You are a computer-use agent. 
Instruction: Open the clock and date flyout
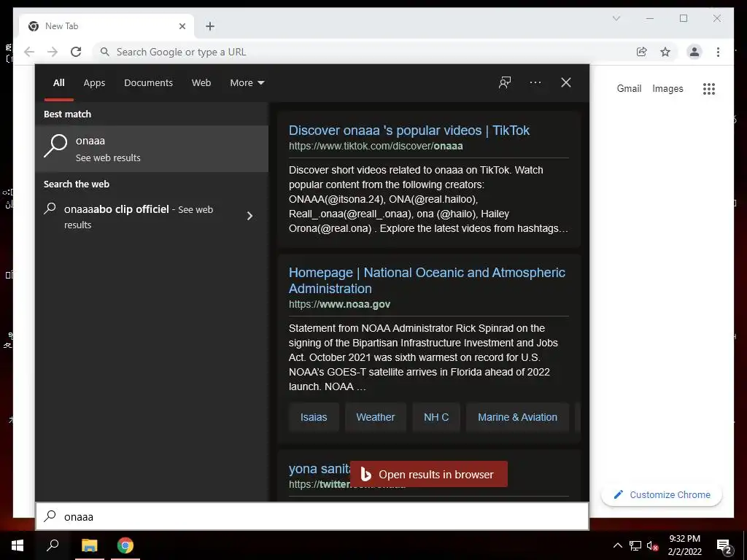click(684, 545)
